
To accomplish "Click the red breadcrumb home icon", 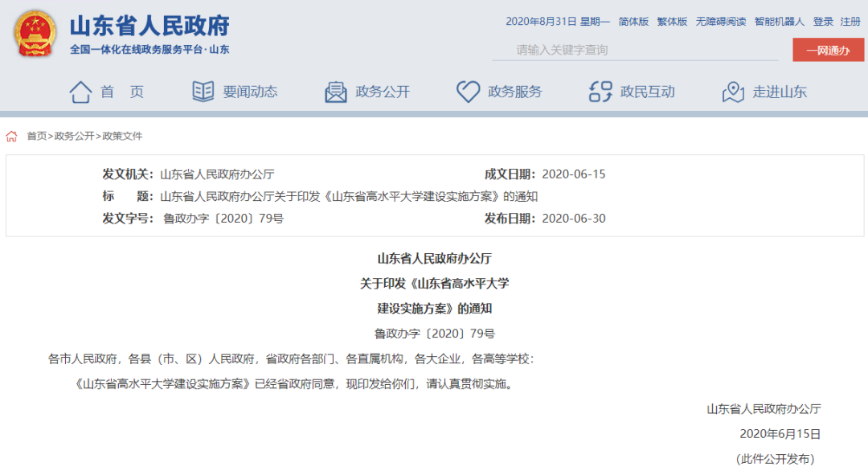I will pos(11,136).
